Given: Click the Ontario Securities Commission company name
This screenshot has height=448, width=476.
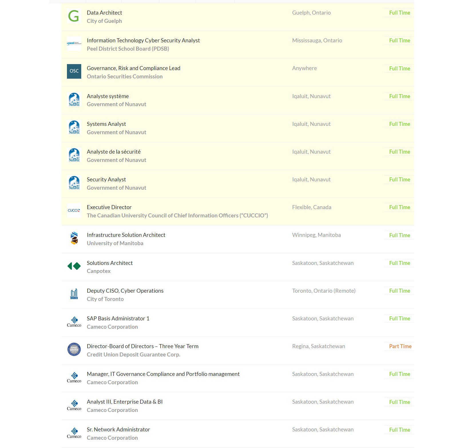Looking at the screenshot, I should (x=125, y=76).
